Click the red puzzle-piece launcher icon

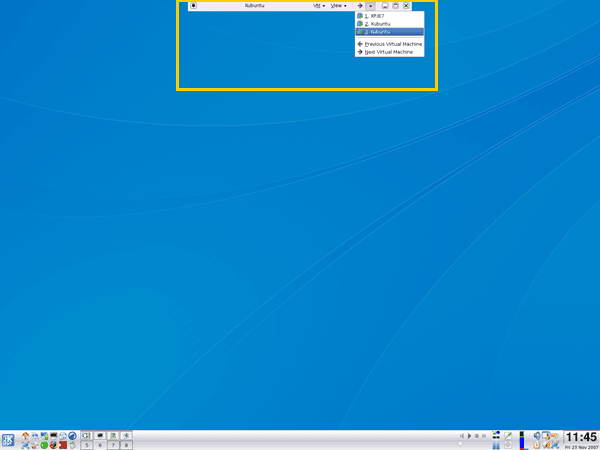[x=63, y=445]
